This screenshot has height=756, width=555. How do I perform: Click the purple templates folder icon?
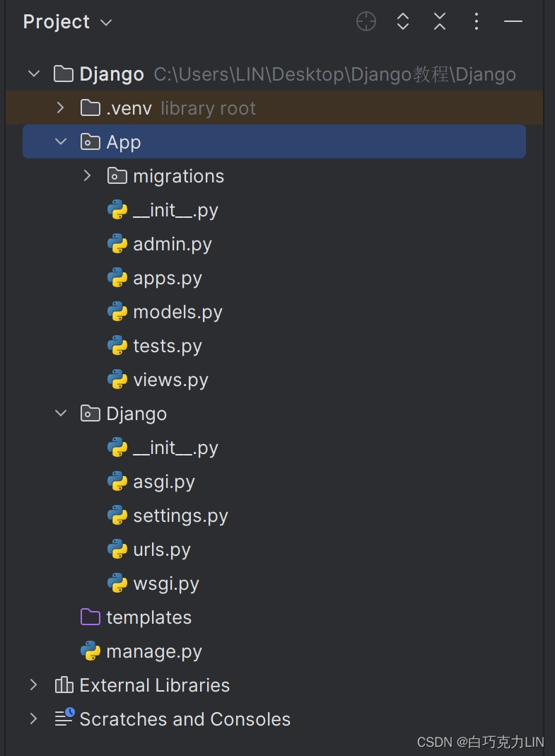coord(90,617)
